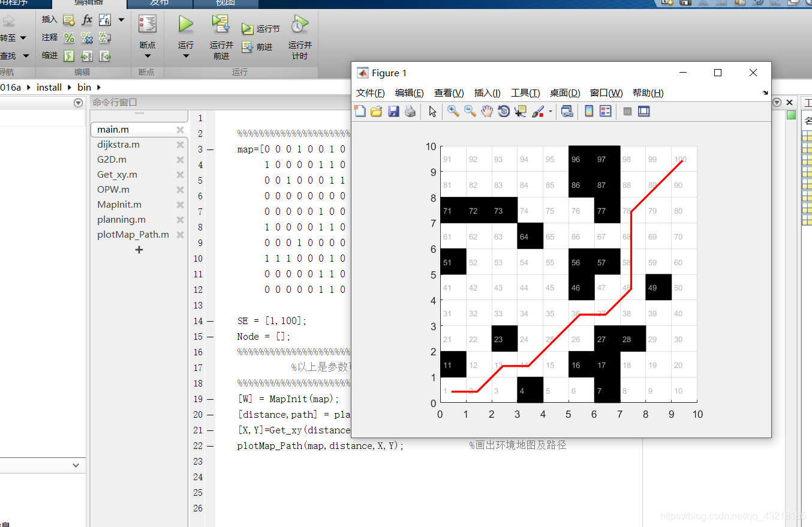Toggle breakpoint dash at line 14

pos(210,321)
